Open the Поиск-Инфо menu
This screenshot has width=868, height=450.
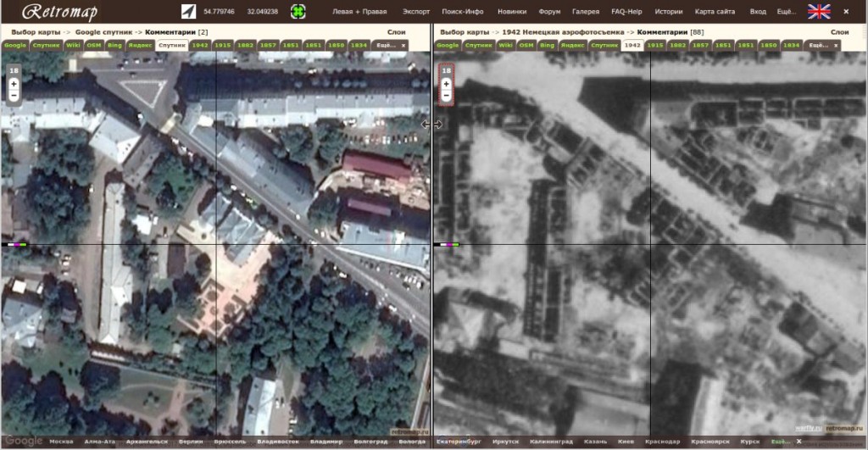click(x=462, y=12)
